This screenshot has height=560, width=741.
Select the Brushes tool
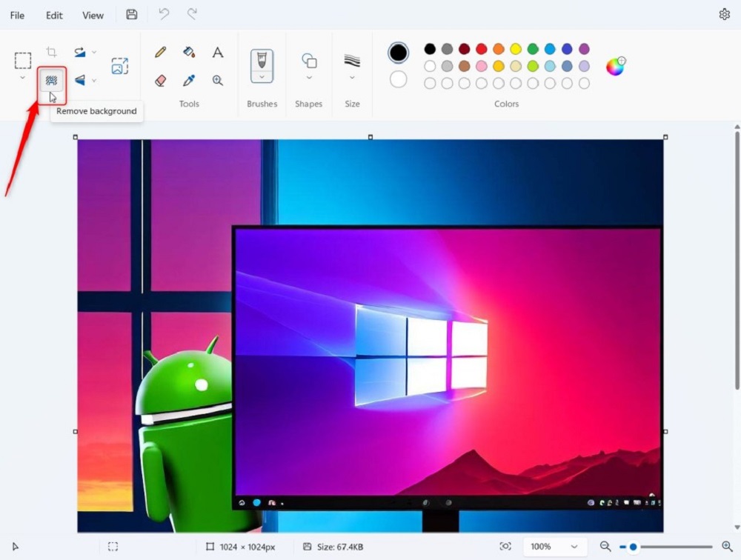[262, 61]
